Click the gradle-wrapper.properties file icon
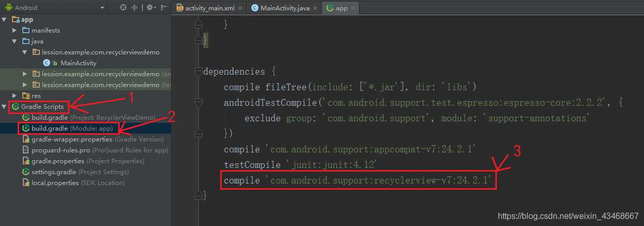644x226 pixels. pyautogui.click(x=26, y=139)
